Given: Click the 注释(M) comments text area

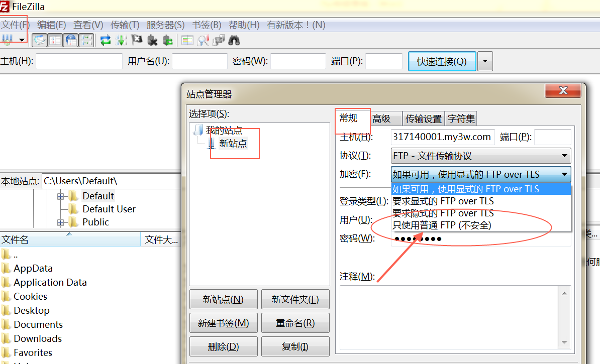Looking at the screenshot, I should [449, 318].
